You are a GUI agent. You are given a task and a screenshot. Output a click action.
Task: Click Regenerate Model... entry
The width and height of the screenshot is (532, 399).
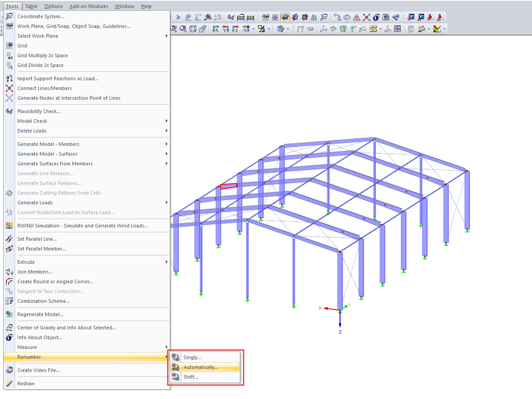click(x=86, y=314)
